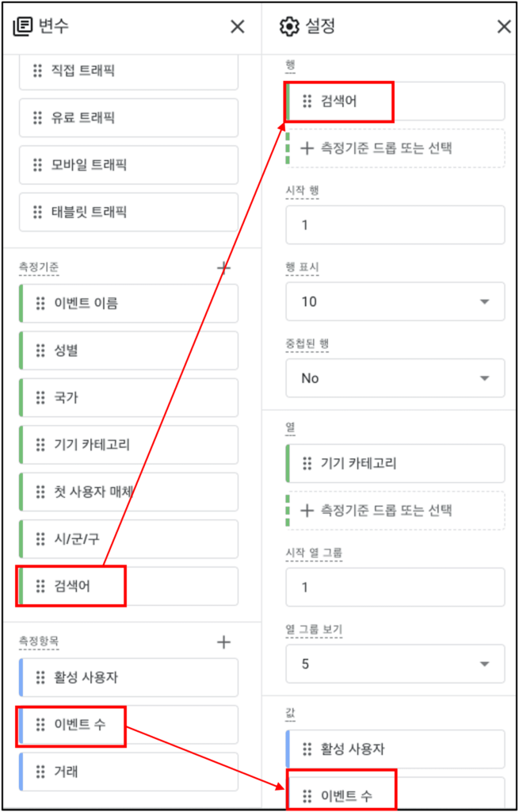Select the 이벤트 수 metric in variables

(129, 725)
